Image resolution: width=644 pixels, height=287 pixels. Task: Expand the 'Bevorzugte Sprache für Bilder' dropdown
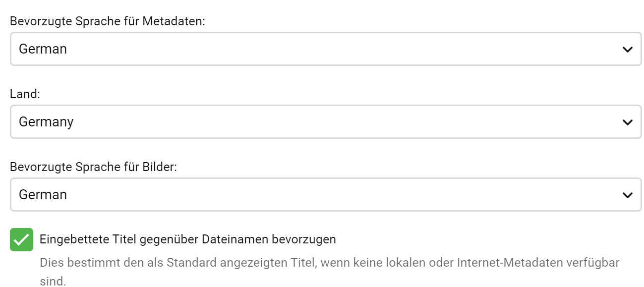tap(326, 195)
